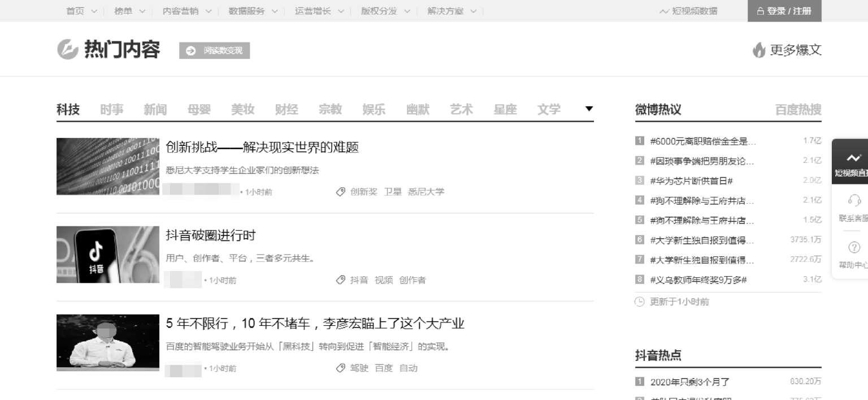
Task: Click the 短视频数据 link text
Action: coord(695,11)
